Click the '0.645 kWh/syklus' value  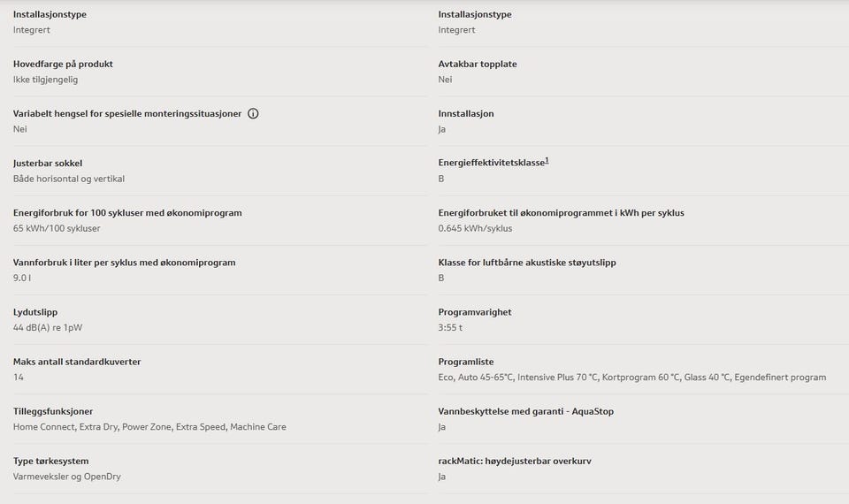(x=475, y=228)
